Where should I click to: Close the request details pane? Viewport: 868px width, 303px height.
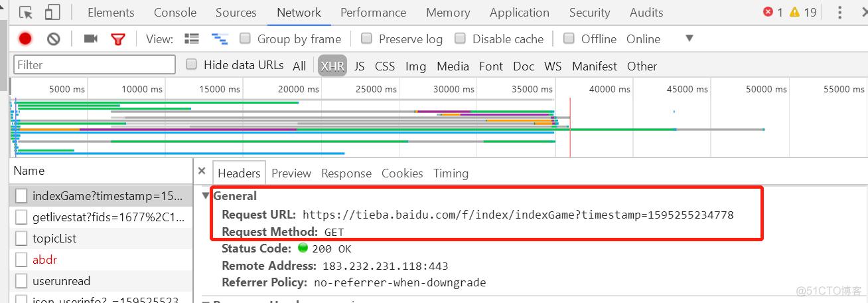point(202,171)
